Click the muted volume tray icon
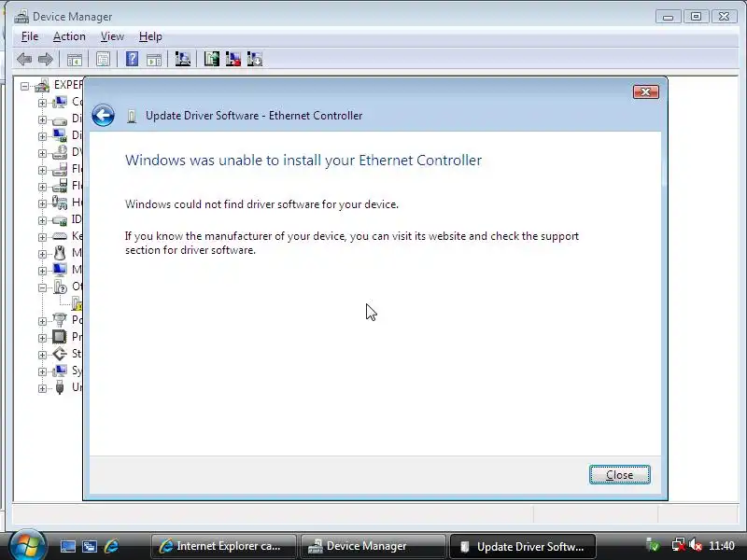 [x=696, y=545]
